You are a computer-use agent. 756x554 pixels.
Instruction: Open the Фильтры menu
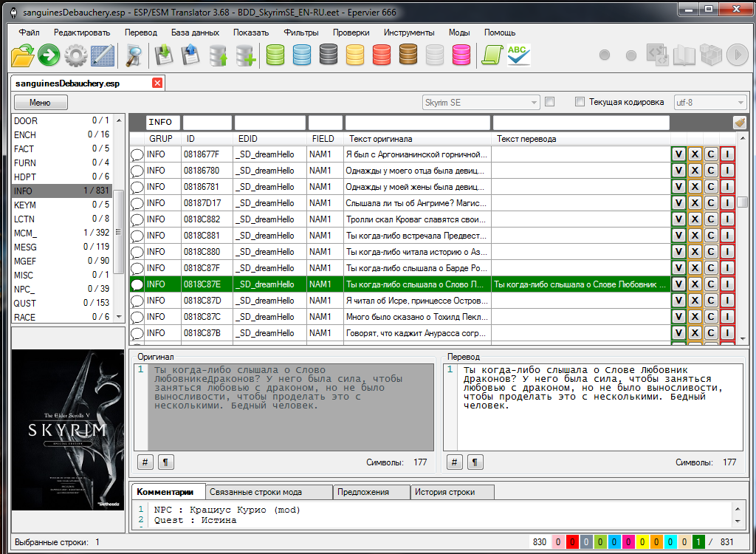point(300,33)
